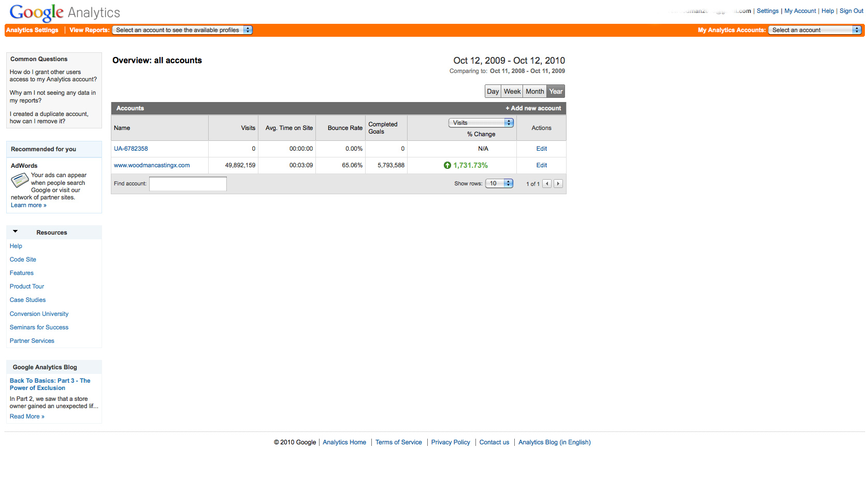
Task: Open www.woodmancastingx.com account
Action: 152,165
